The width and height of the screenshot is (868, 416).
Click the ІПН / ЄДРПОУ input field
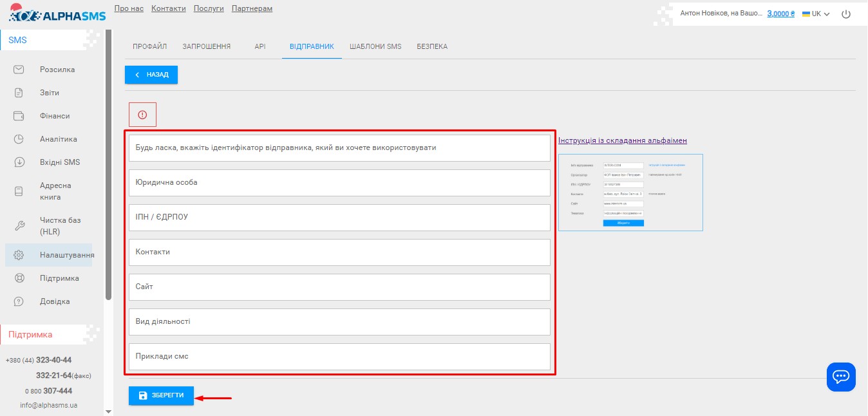point(339,218)
